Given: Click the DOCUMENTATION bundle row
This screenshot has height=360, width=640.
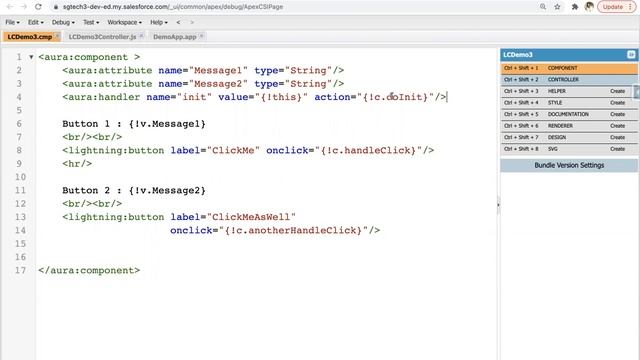Looking at the screenshot, I should point(569,114).
